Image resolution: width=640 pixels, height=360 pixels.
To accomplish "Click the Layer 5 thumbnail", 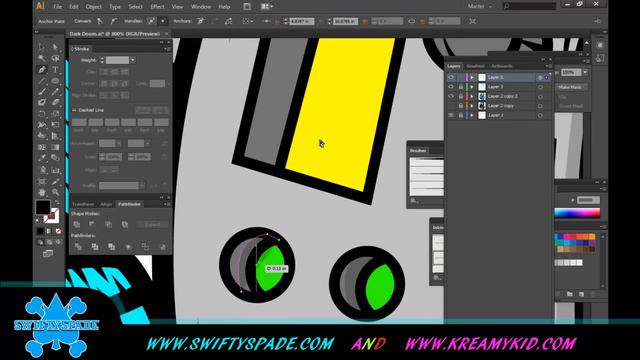I will (x=482, y=77).
